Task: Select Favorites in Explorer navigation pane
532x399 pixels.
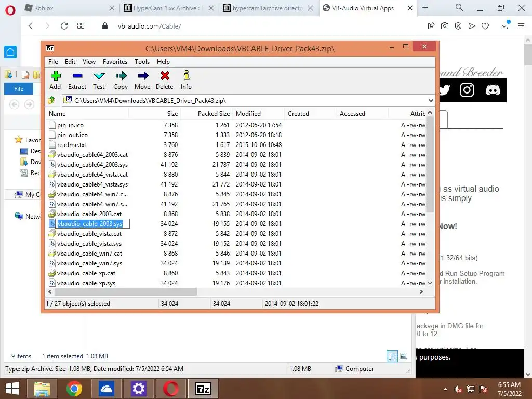Action: tap(28, 140)
